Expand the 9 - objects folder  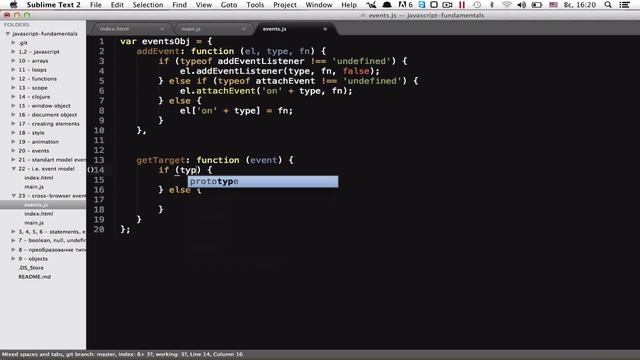[13, 259]
